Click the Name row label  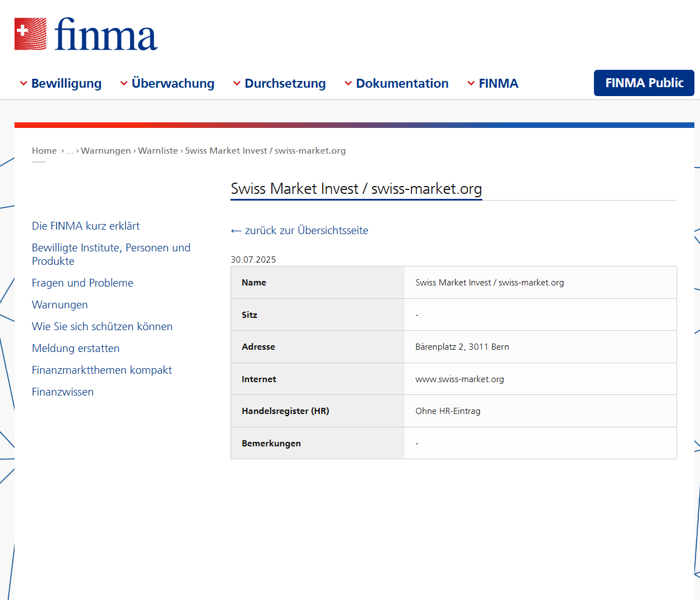click(254, 283)
